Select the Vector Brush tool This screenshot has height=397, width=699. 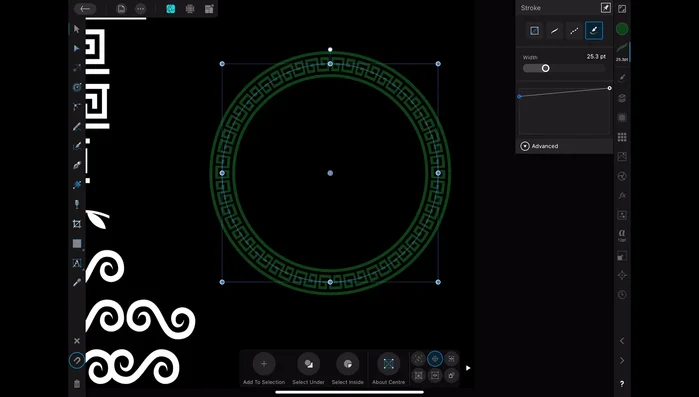click(x=77, y=146)
